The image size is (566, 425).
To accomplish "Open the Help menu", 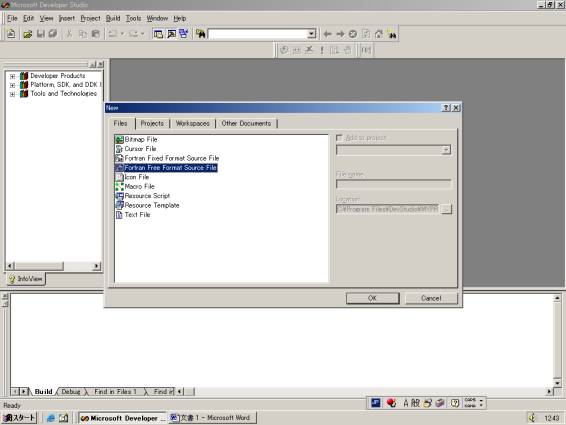I will tap(179, 18).
